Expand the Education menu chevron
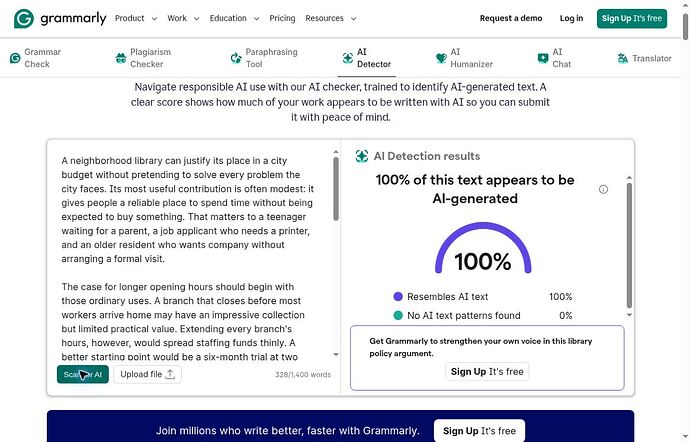Image resolution: width=690 pixels, height=442 pixels. point(257,18)
